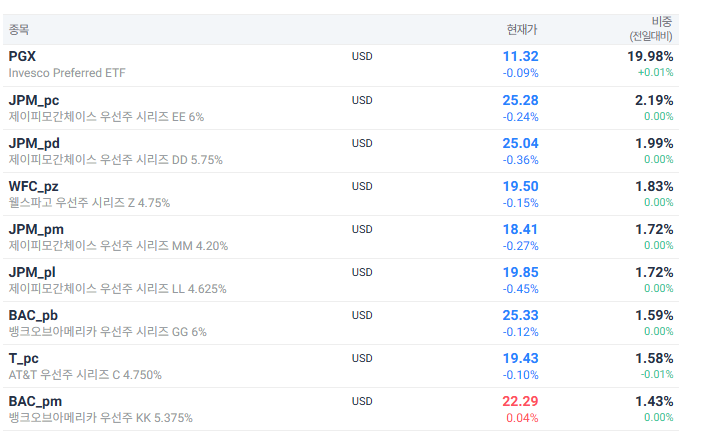717x431 pixels.
Task: Select PGX current price 11.32
Action: (520, 56)
